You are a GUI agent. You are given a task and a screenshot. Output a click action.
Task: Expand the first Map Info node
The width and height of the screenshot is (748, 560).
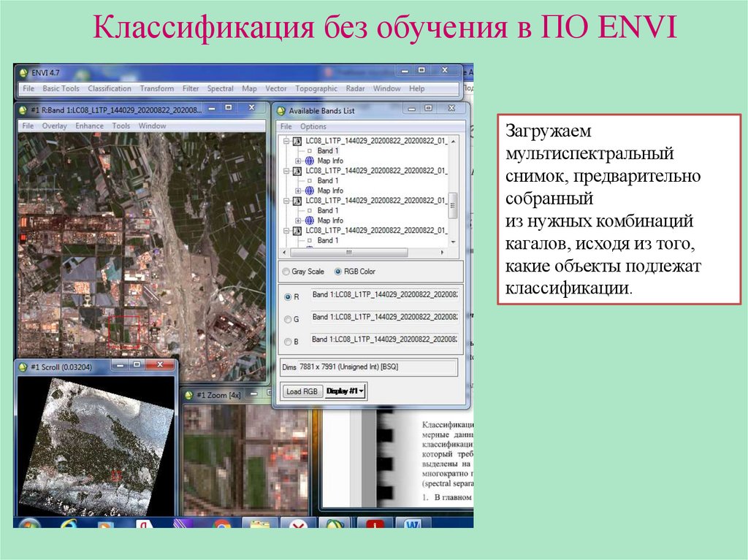[x=298, y=161]
